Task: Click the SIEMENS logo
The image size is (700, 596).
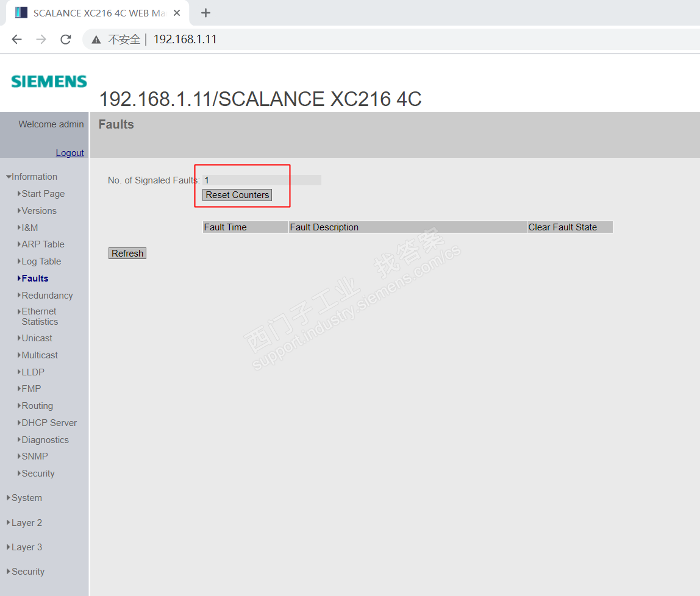Action: pyautogui.click(x=49, y=81)
